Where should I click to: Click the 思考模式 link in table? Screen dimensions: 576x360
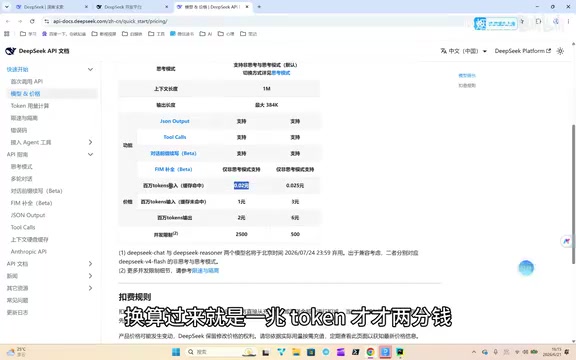coord(281,73)
